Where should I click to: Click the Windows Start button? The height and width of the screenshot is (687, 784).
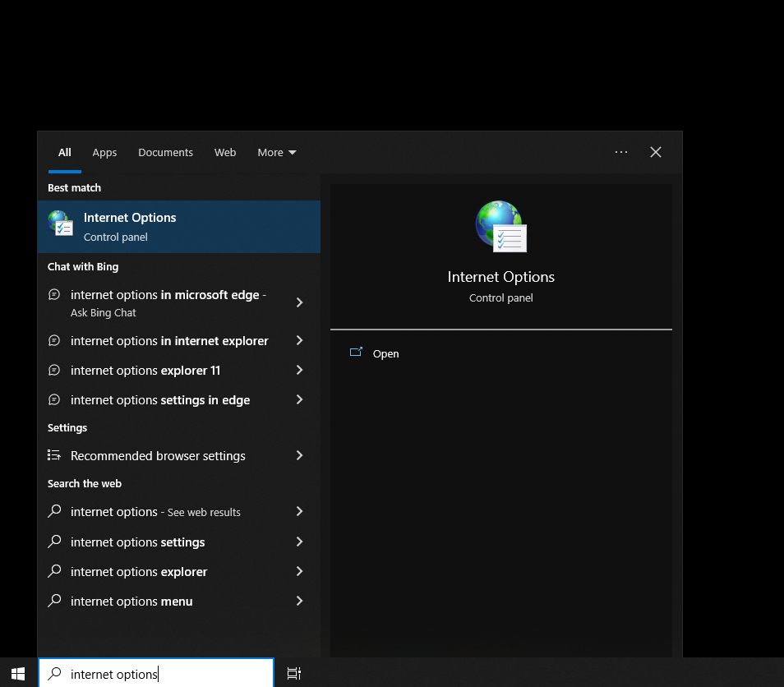coord(18,673)
